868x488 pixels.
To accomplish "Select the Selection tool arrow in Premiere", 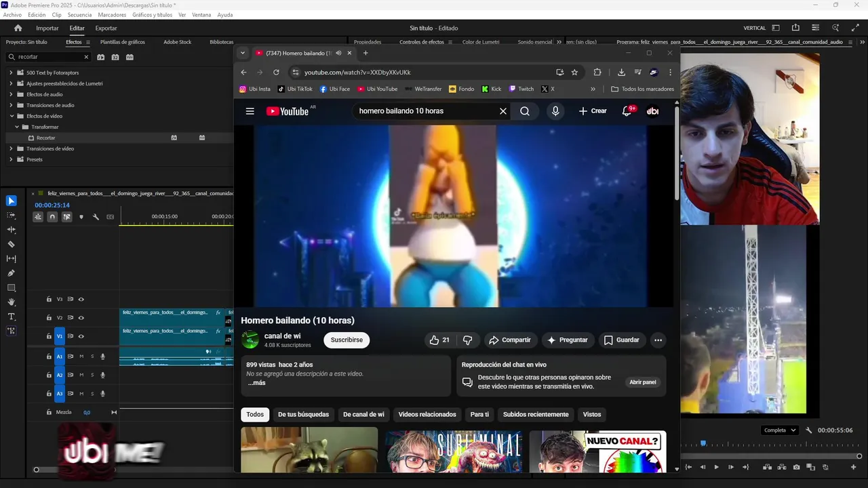I will click(x=11, y=201).
